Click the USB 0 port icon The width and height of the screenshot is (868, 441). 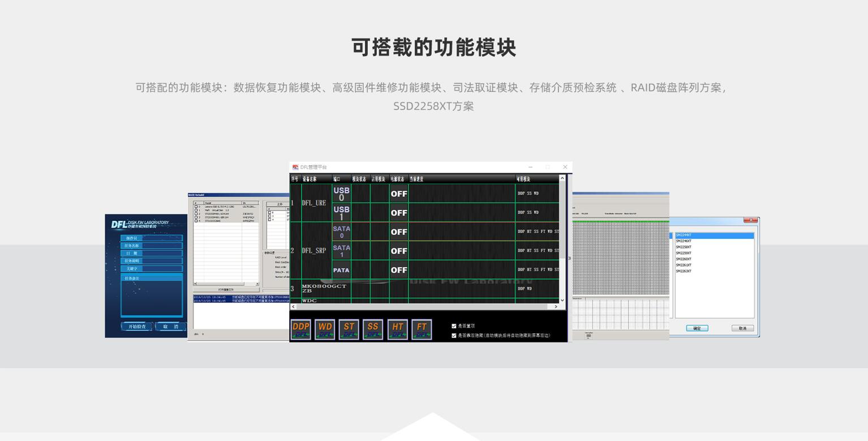[x=341, y=194]
